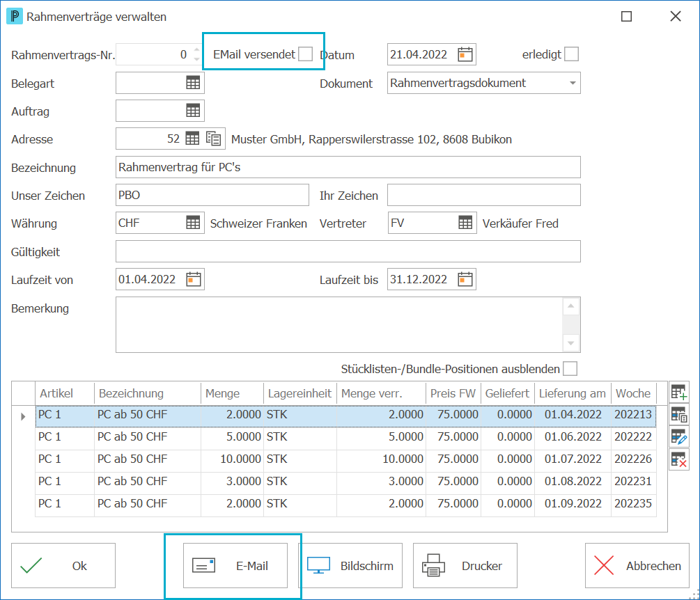The height and width of the screenshot is (600, 700).
Task: Preview on screen with the Bildschirm button
Action: tap(350, 565)
